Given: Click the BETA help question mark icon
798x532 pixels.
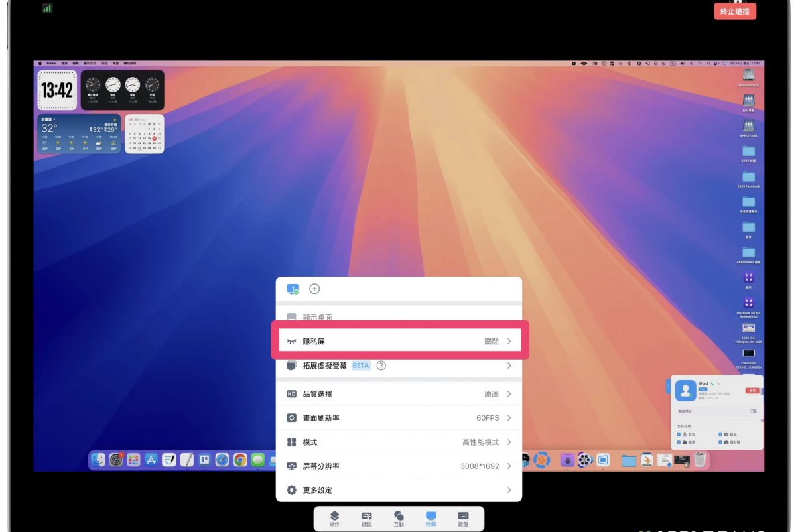Looking at the screenshot, I should click(381, 366).
